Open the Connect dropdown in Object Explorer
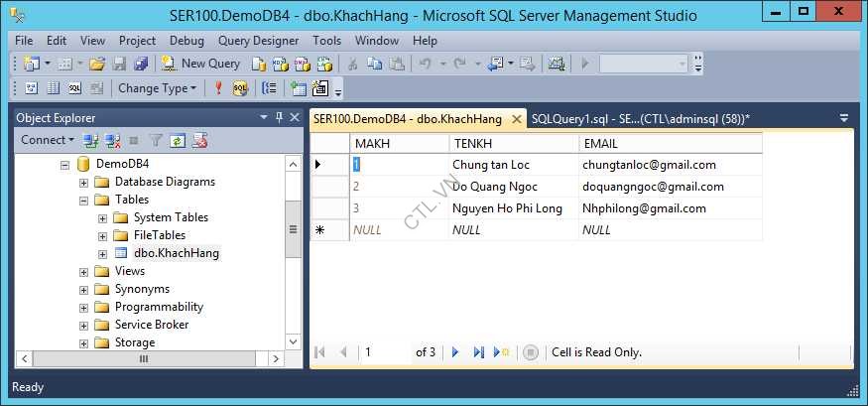This screenshot has width=868, height=406. [47, 141]
